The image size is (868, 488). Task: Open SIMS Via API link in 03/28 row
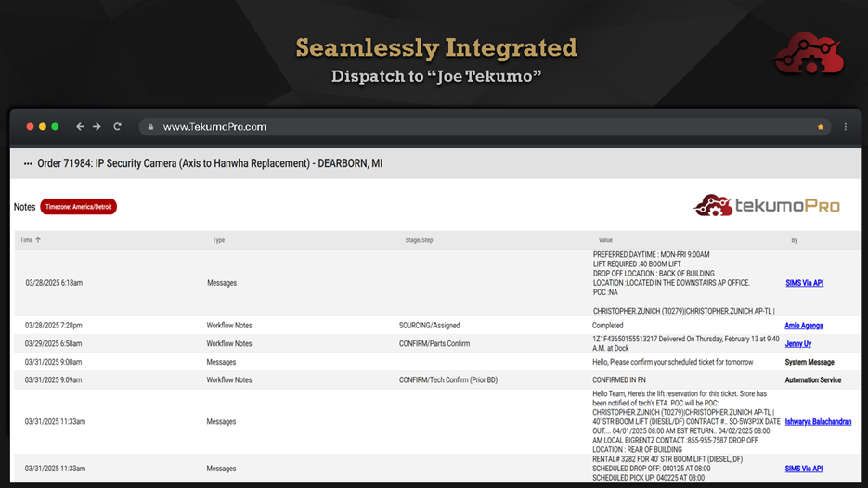click(804, 283)
